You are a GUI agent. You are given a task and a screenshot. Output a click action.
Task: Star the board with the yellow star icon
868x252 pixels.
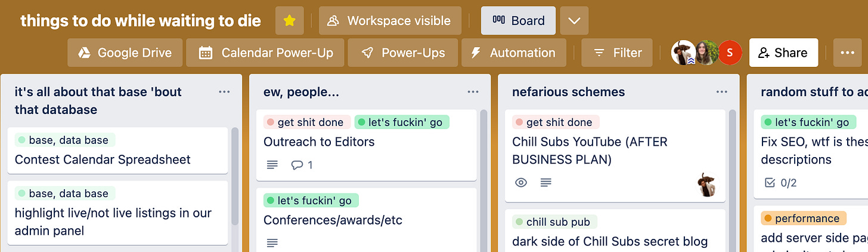point(290,21)
